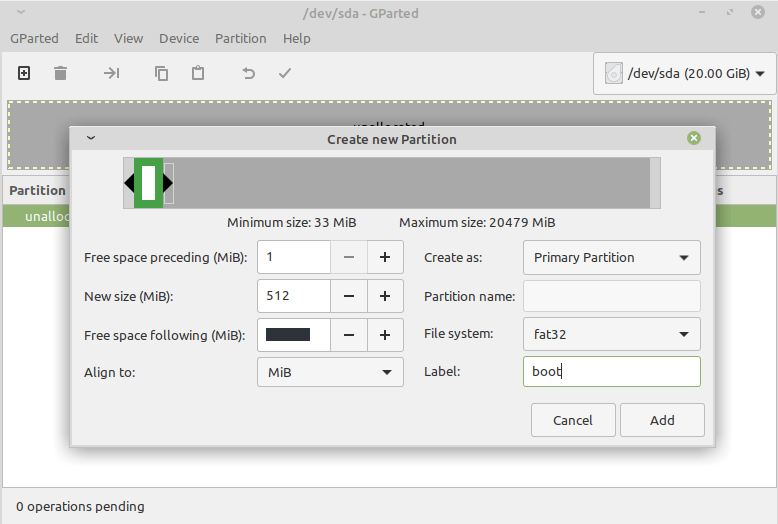Click the Undo last operation icon
The image size is (778, 524).
pos(249,73)
